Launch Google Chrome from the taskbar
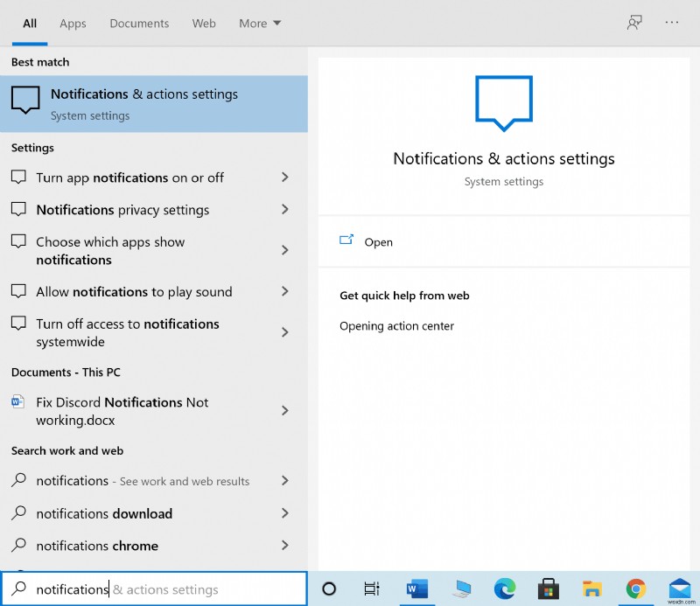The width and height of the screenshot is (700, 606). [x=636, y=589]
